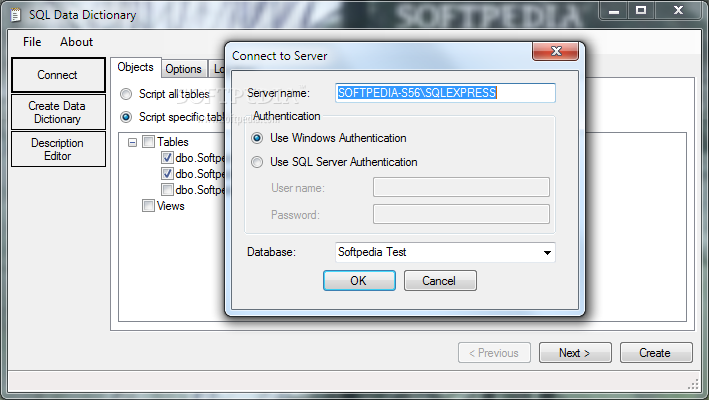Click the window's corner sizing grip
The image size is (709, 400).
pos(693,385)
